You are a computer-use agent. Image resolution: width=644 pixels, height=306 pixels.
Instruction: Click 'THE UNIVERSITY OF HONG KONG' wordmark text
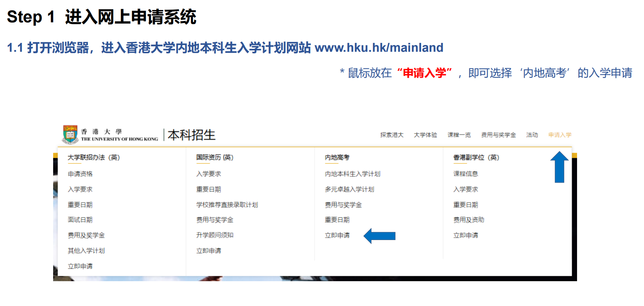(x=119, y=139)
